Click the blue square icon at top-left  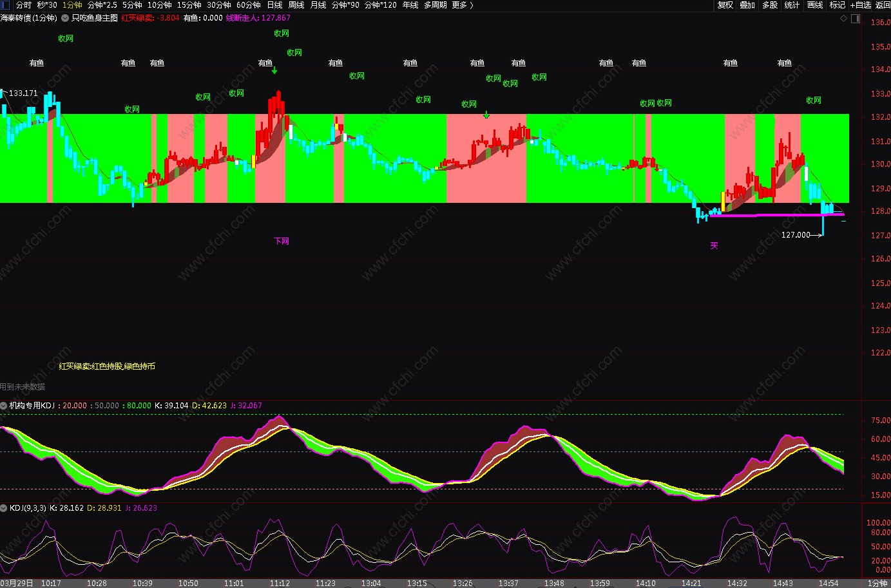(6, 5)
